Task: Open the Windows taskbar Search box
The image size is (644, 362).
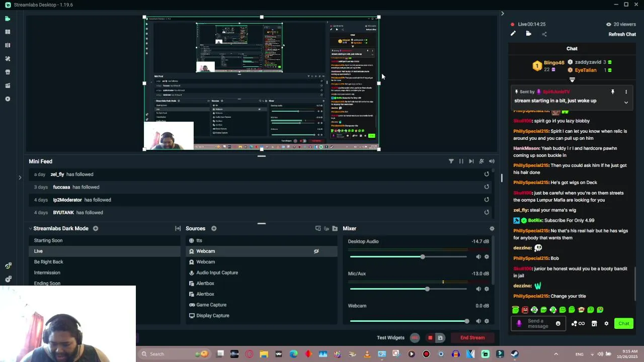Action: (x=174, y=354)
